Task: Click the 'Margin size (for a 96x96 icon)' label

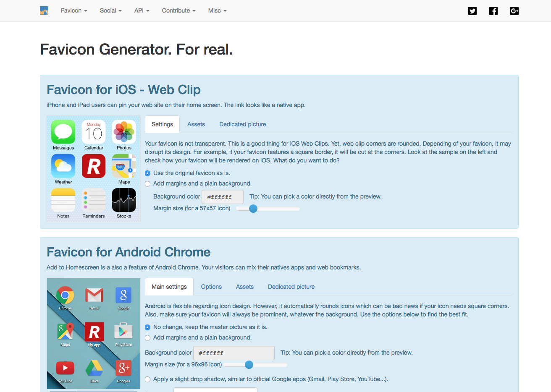Action: point(184,364)
